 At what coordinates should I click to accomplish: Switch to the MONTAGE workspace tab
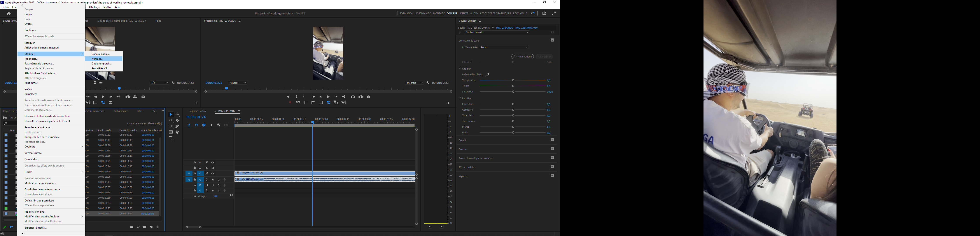[439, 13]
